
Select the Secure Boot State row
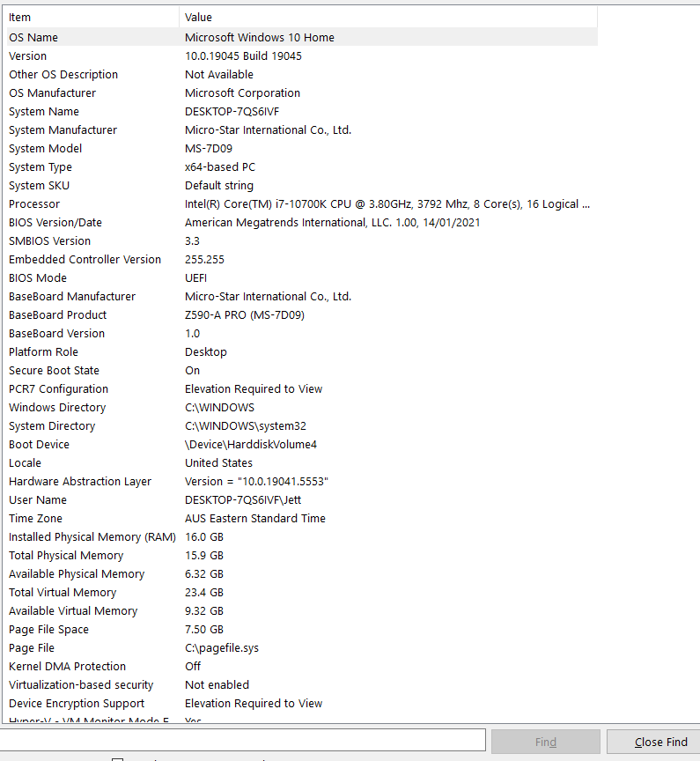(x=302, y=370)
